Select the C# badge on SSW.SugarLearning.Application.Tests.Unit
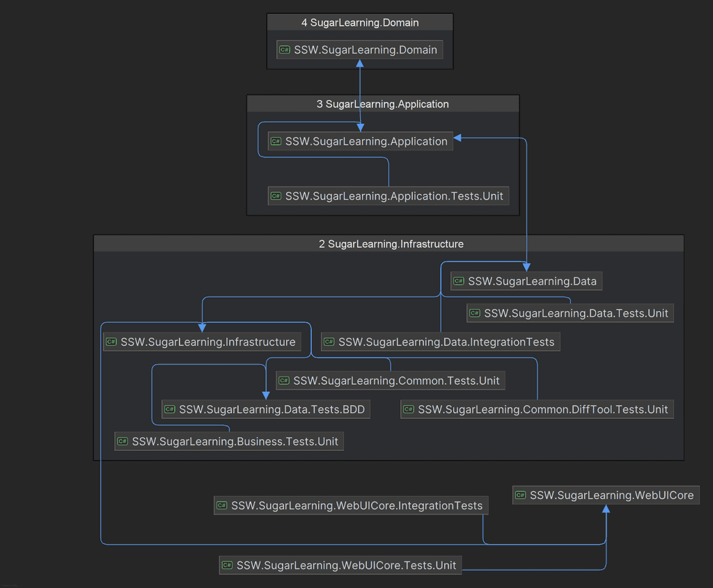The height and width of the screenshot is (588, 713). pyautogui.click(x=276, y=196)
